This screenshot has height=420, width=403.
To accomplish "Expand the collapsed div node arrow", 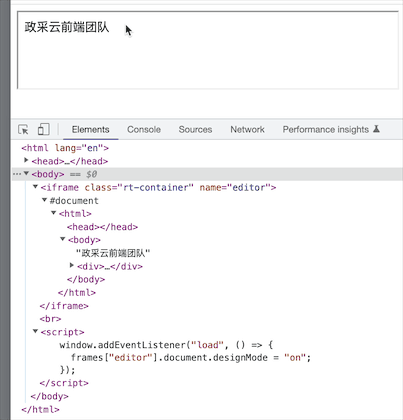I will tap(71, 265).
